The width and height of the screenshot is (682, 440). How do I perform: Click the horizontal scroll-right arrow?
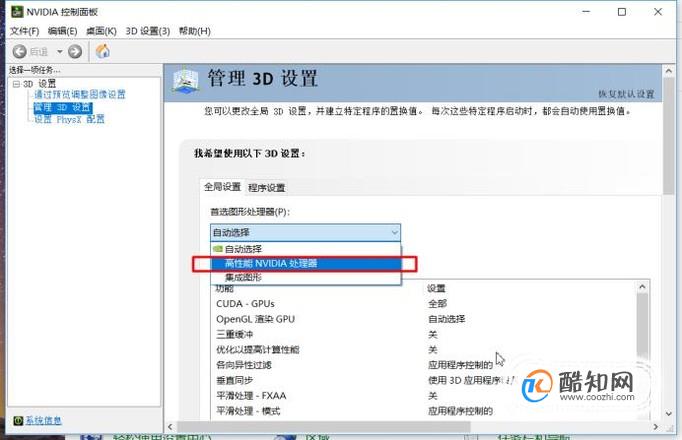pyautogui.click(x=655, y=427)
